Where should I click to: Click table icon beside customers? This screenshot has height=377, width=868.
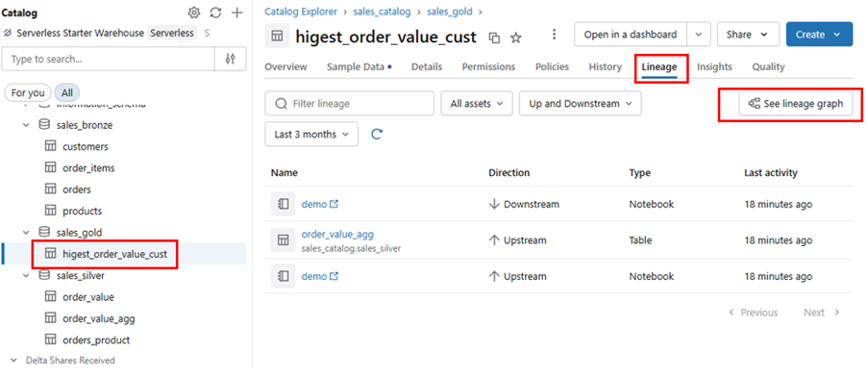pyautogui.click(x=50, y=147)
